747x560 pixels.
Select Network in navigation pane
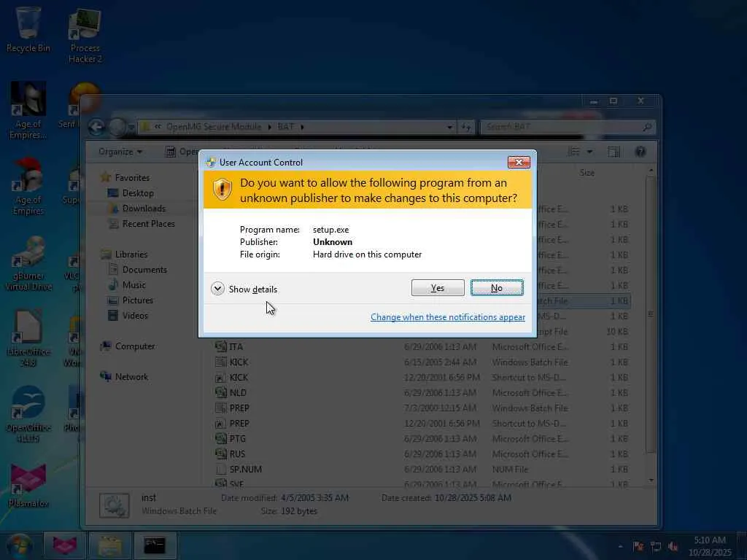124,377
